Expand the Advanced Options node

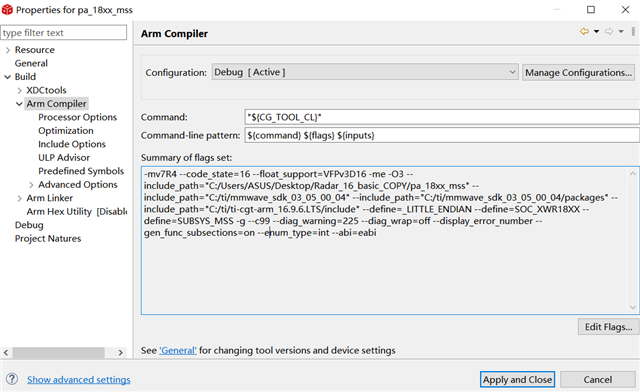coord(31,185)
